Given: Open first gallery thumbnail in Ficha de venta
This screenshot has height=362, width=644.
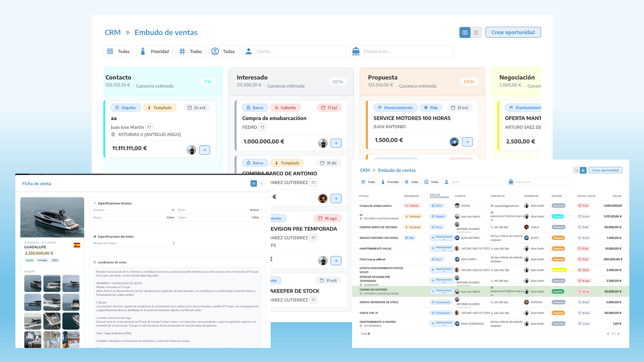Looking at the screenshot, I should tap(33, 284).
